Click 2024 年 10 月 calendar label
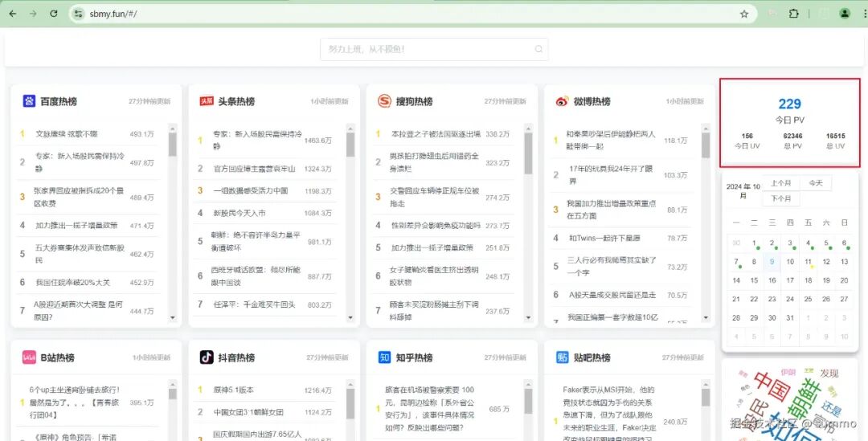Viewport: 868px width, 441px height. click(x=743, y=191)
